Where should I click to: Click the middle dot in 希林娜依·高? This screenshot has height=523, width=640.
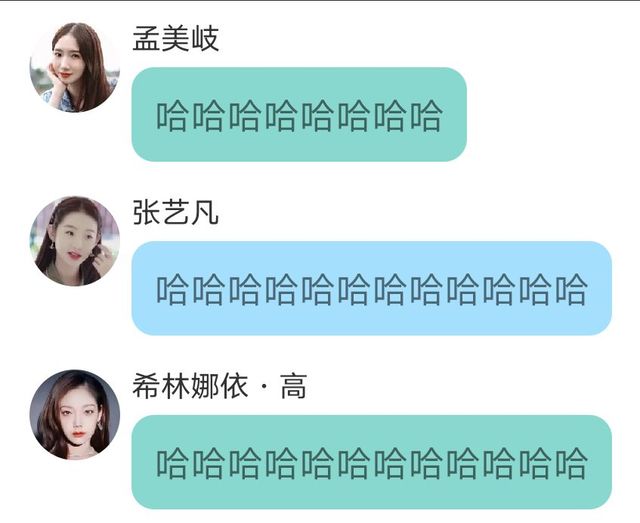[x=263, y=386]
